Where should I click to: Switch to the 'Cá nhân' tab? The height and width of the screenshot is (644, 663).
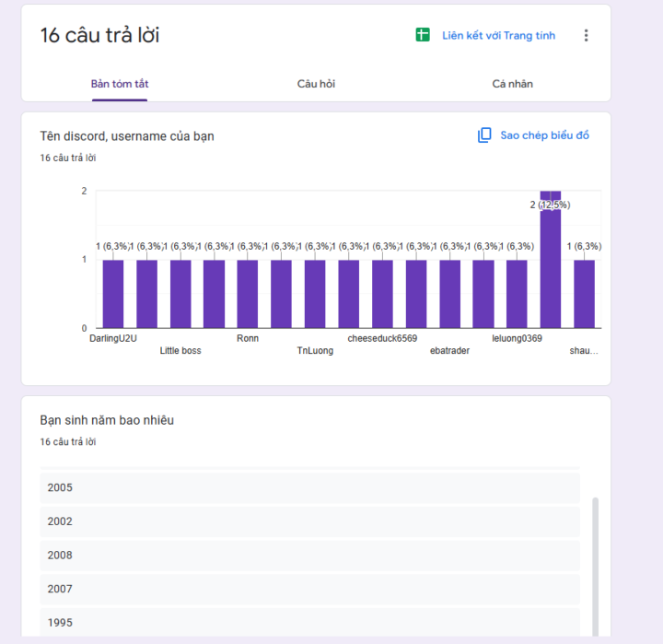(x=512, y=84)
